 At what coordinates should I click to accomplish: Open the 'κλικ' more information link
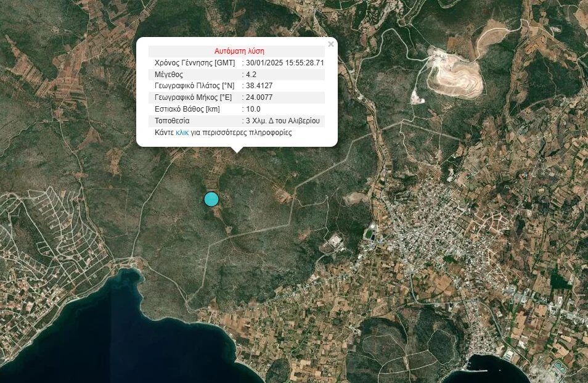coord(182,133)
